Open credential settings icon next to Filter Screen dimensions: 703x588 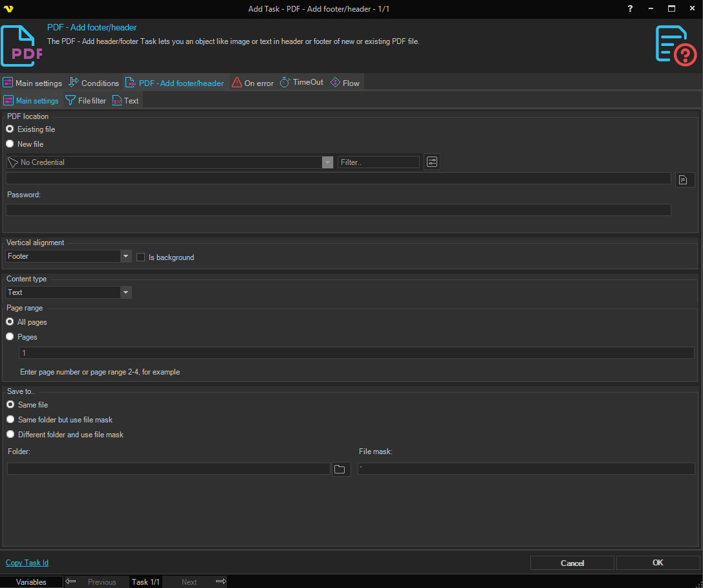tap(432, 162)
